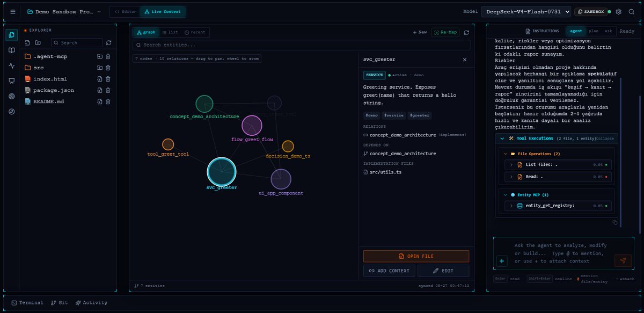
Task: Switch to Editor mode
Action: tap(126, 11)
